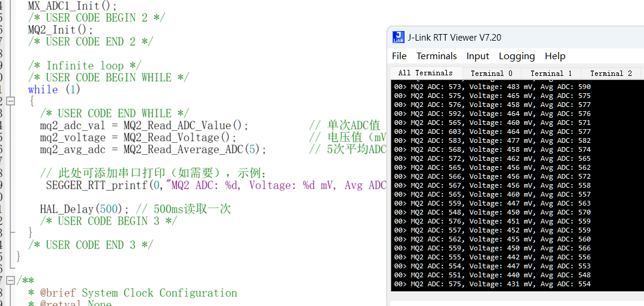Switch to the Terminal 2 tab
Screen dimensions: 644x306
point(611,74)
